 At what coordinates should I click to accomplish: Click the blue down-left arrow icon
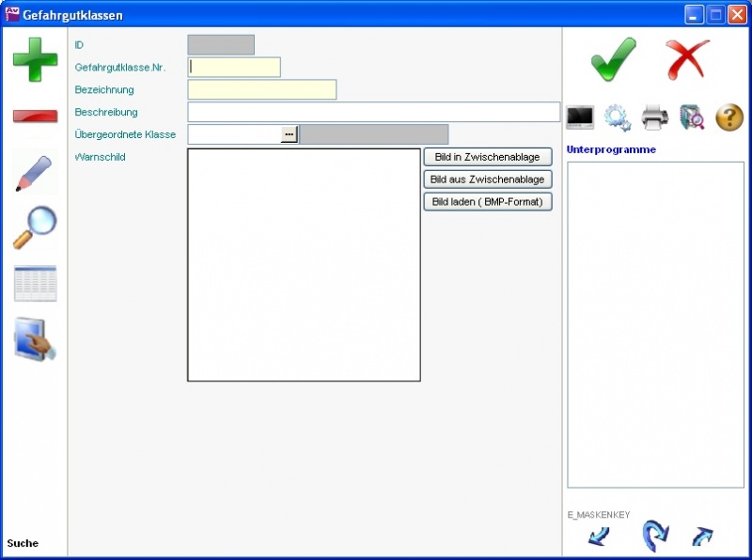pos(599,537)
